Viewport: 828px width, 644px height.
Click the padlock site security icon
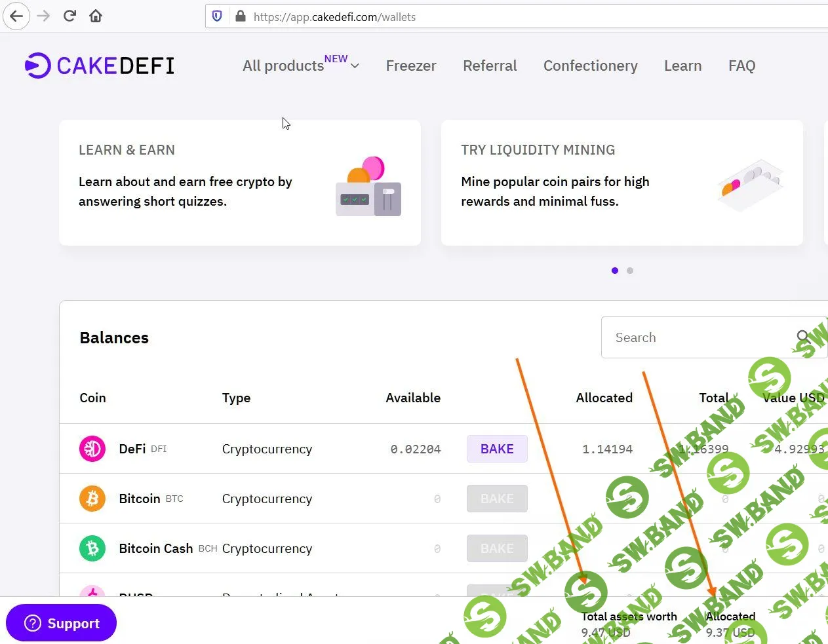click(x=240, y=16)
